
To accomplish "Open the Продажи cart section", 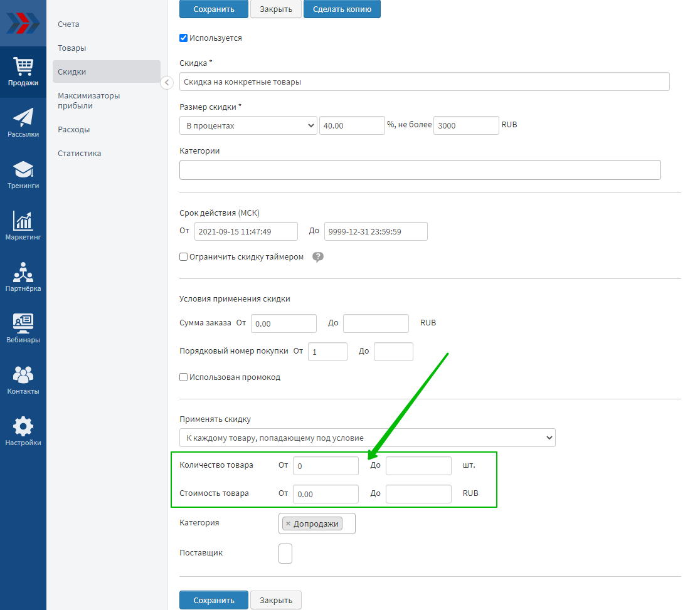I will 23,72.
